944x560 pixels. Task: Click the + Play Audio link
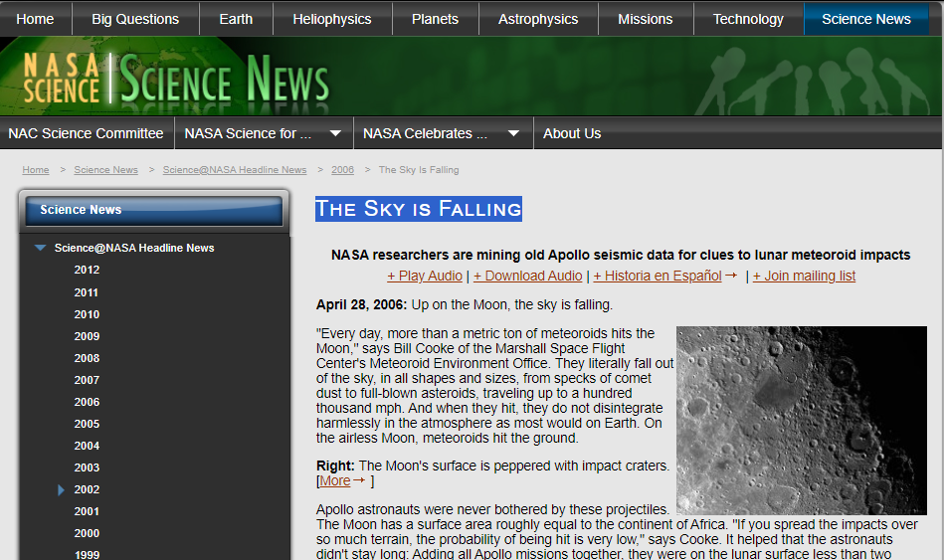425,276
